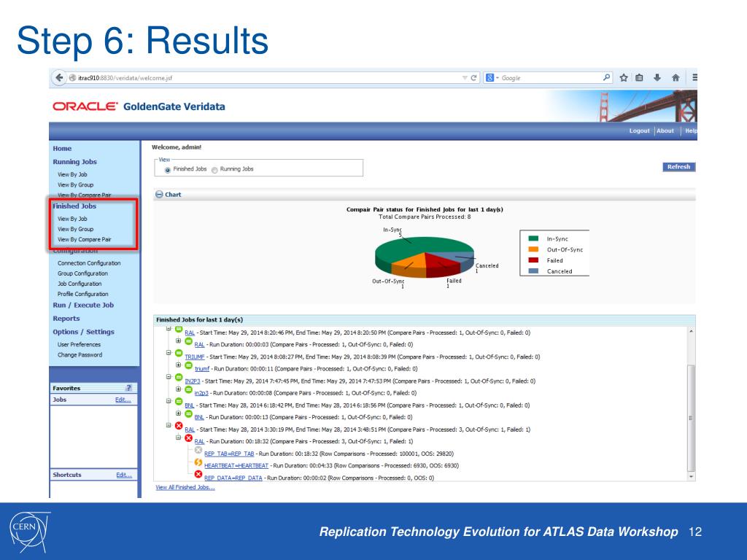Click the Logout link

tap(639, 131)
